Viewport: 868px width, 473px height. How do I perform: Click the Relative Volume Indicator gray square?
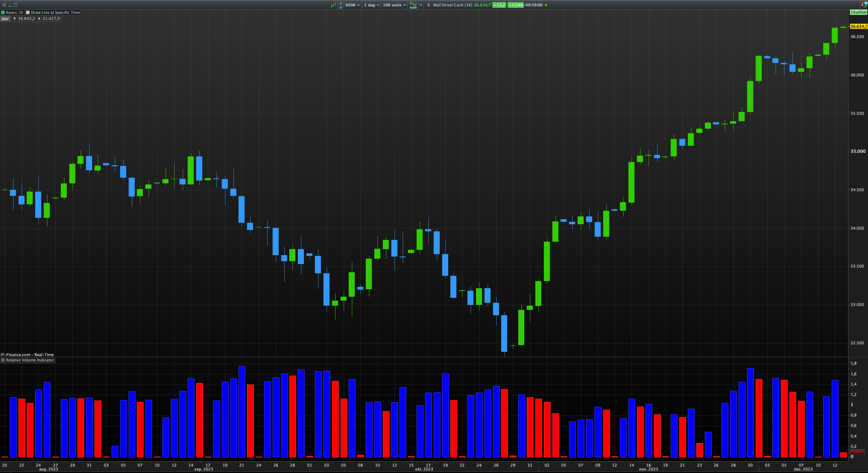click(x=3, y=360)
